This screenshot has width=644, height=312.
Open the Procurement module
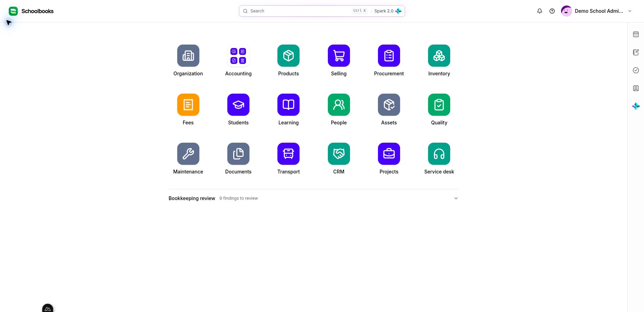coord(389,56)
